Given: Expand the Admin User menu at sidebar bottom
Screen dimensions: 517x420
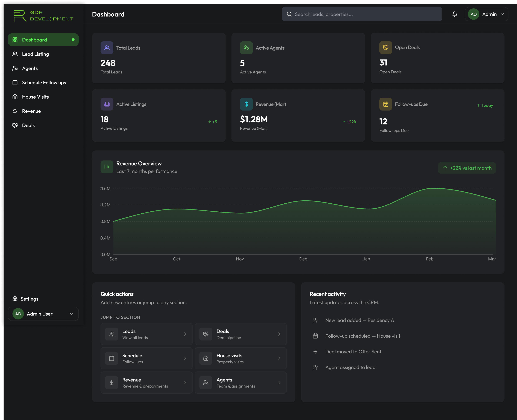Looking at the screenshot, I should point(71,314).
